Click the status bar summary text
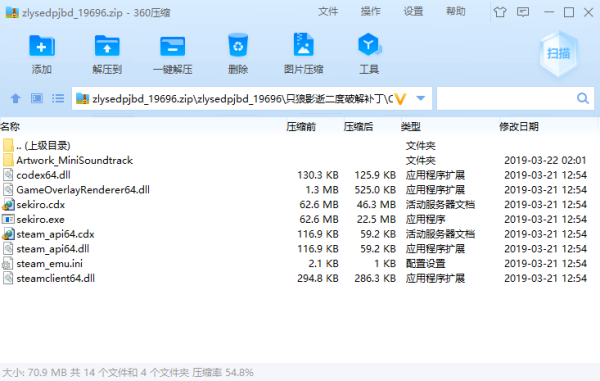Viewport: 600px width, 381px height. click(128, 373)
